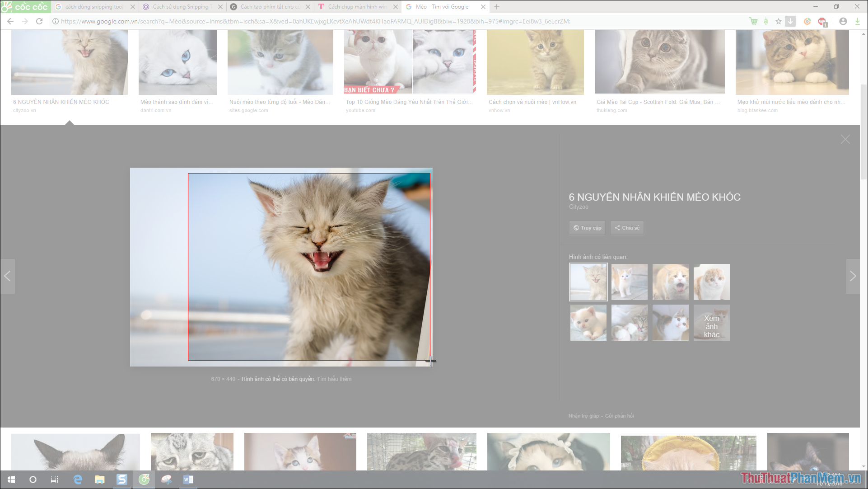This screenshot has height=489, width=868.
Task: Click inside the address bar
Action: pos(271,21)
